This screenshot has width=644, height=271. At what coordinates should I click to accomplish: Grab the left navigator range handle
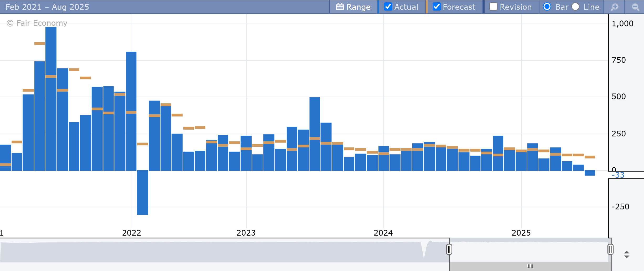point(449,249)
